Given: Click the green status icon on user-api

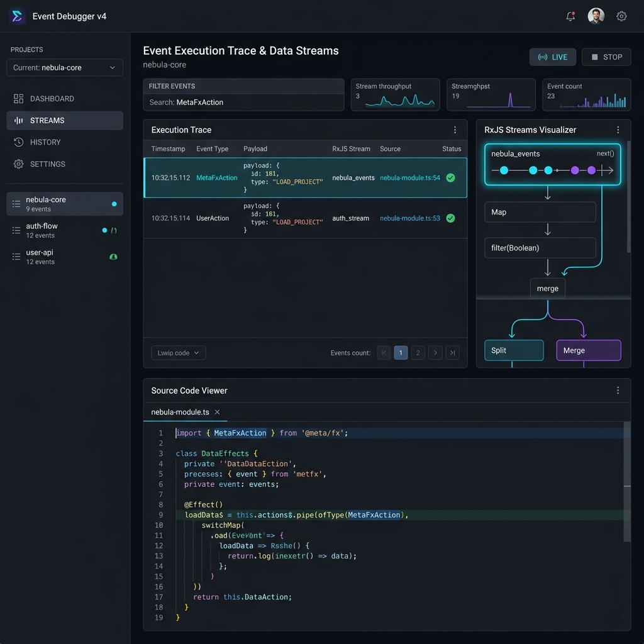Looking at the screenshot, I should point(114,257).
